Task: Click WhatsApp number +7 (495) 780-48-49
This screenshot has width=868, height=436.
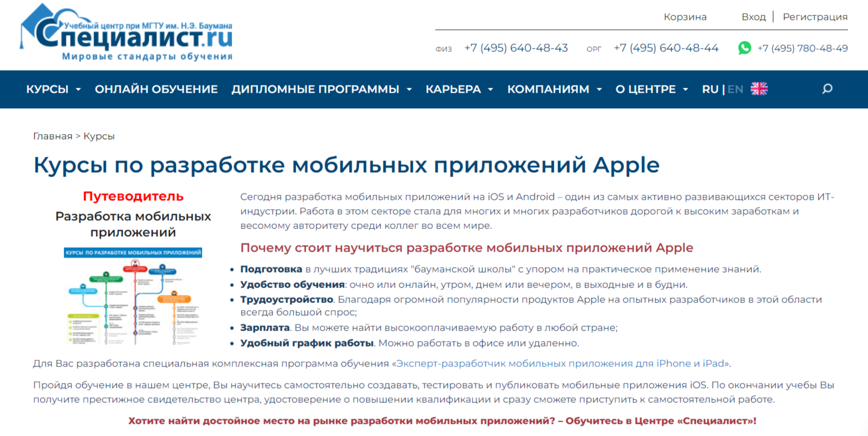Action: pyautogui.click(x=802, y=49)
